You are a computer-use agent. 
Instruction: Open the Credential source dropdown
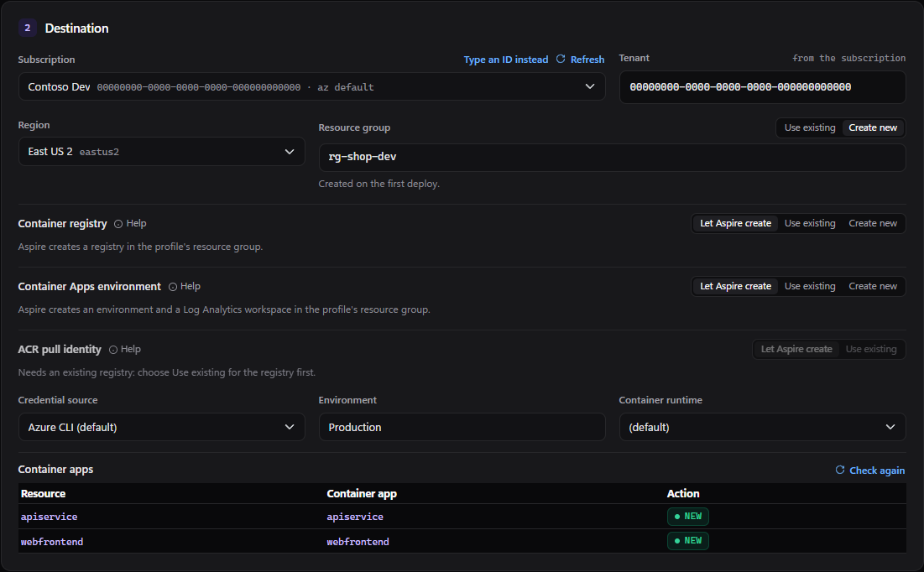(x=161, y=427)
